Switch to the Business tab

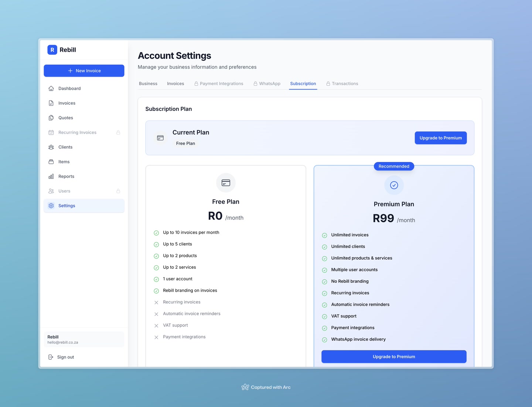(x=148, y=84)
